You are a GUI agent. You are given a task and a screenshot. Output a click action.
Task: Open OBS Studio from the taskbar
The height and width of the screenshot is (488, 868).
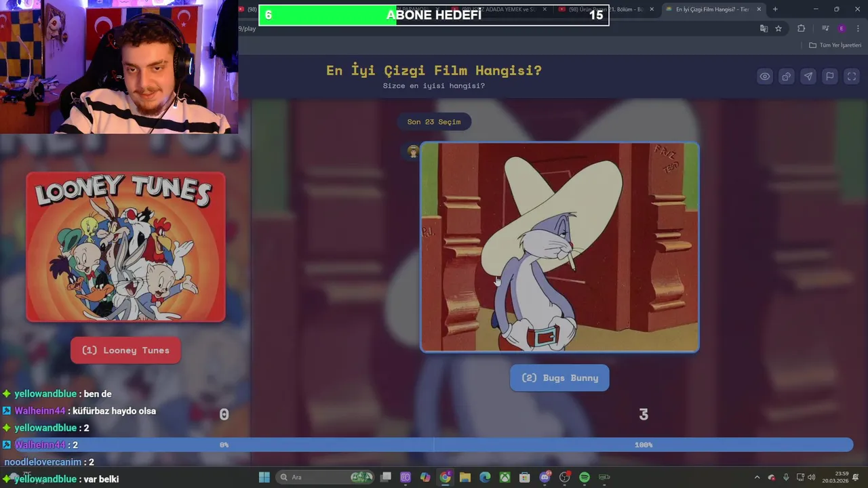click(565, 477)
